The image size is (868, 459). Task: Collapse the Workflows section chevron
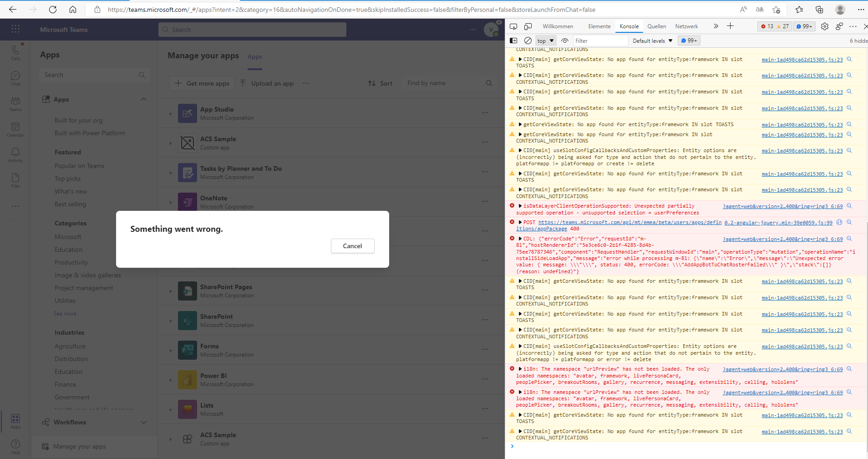(x=144, y=422)
